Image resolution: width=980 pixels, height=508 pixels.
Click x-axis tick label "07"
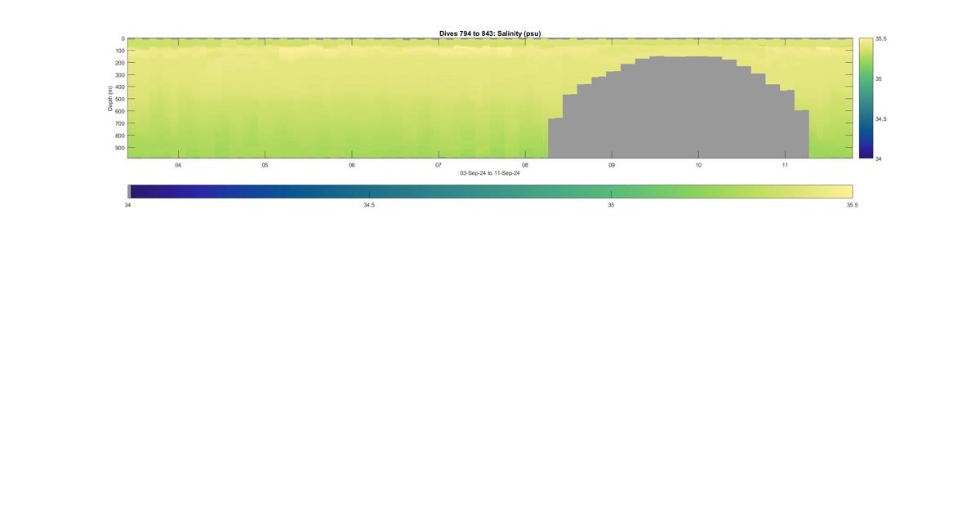439,165
